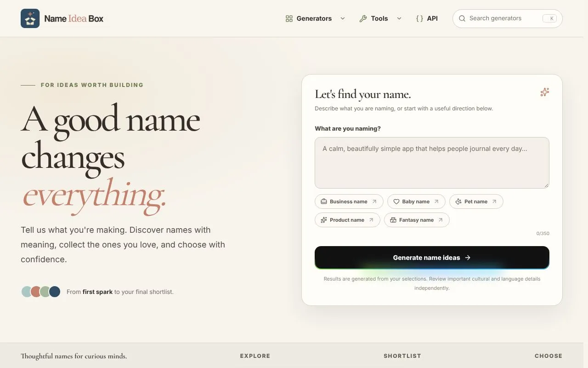Viewport: 588px width, 368px height.
Task: Click the Name Idea Box brand text
Action: click(x=74, y=19)
